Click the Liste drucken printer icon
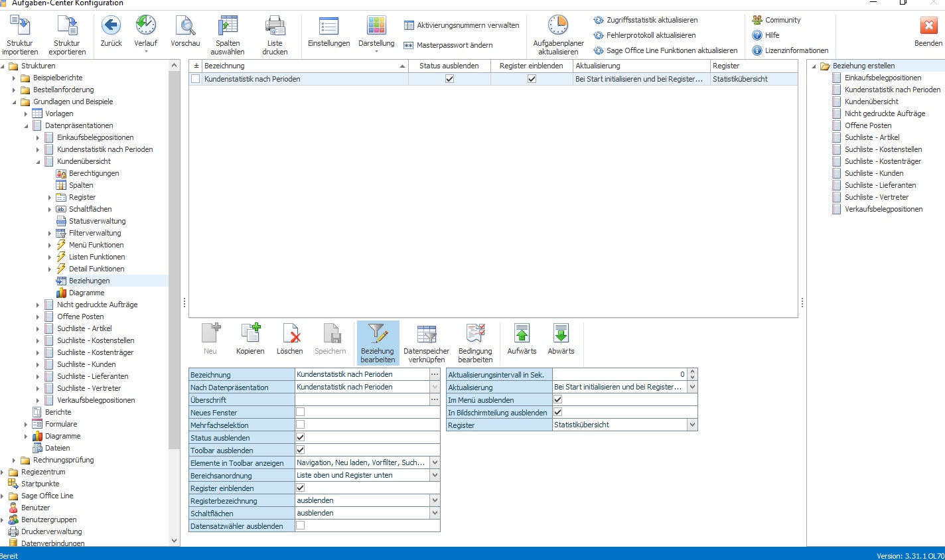 [x=275, y=27]
